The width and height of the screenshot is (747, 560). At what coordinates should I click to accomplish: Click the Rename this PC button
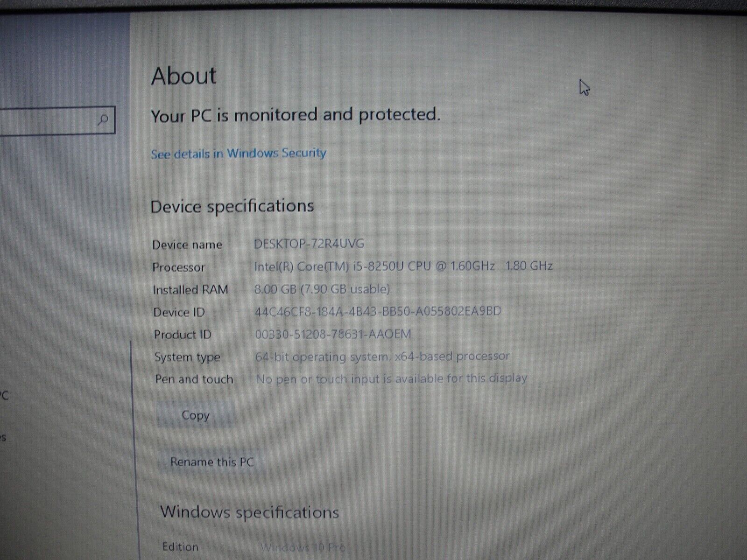[212, 462]
